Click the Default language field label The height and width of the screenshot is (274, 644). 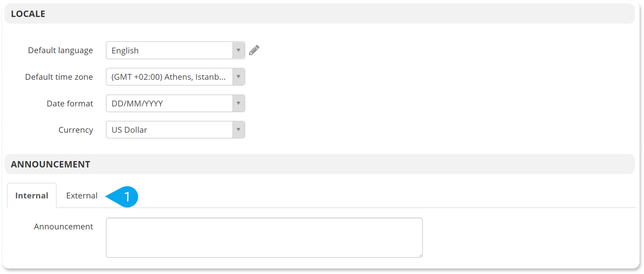60,50
